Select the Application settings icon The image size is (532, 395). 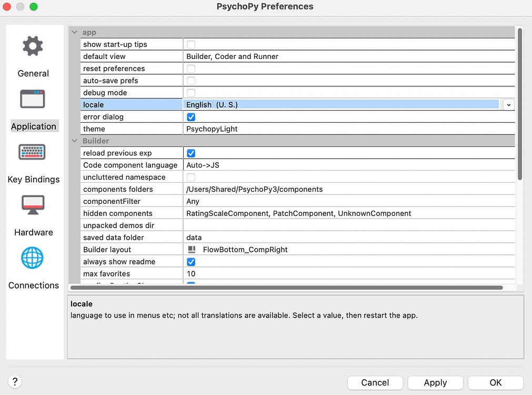click(x=34, y=107)
